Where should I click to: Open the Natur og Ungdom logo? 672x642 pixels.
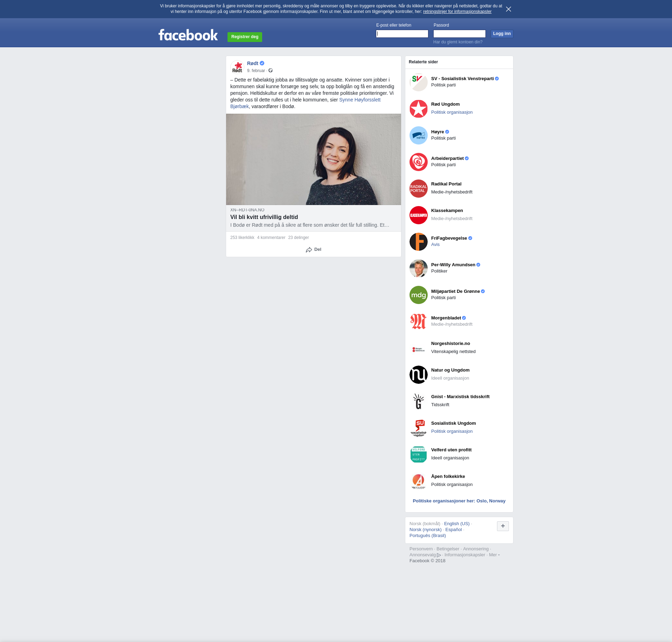(x=419, y=375)
